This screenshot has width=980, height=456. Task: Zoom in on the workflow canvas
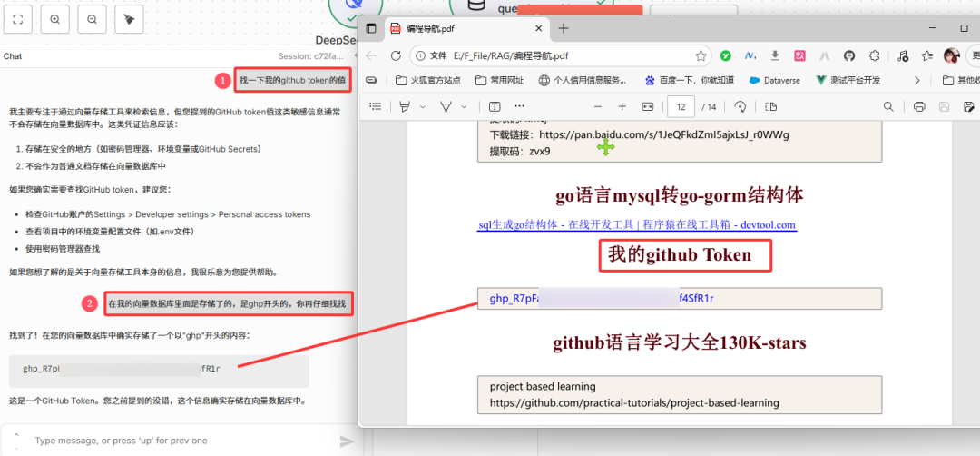click(55, 19)
